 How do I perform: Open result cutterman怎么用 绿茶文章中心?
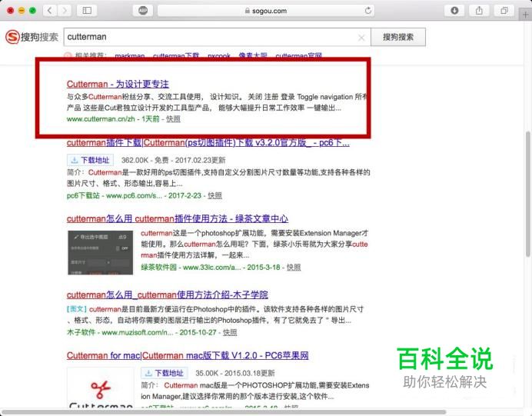[x=178, y=218]
